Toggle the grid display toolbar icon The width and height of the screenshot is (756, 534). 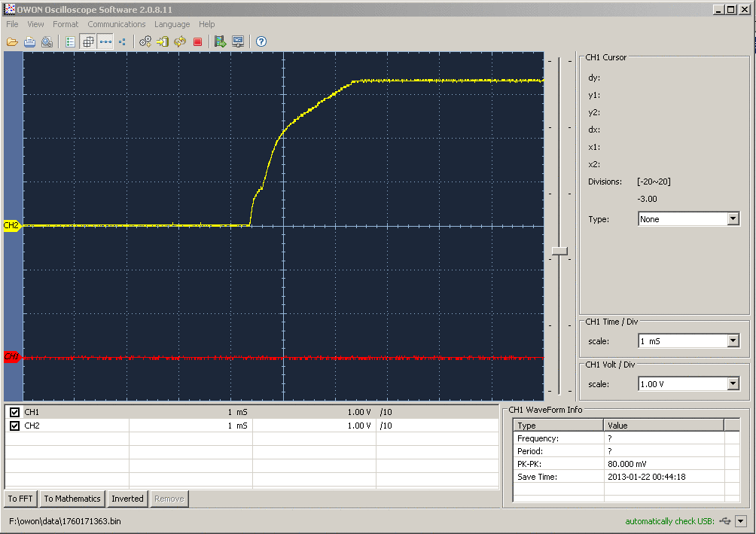point(88,42)
